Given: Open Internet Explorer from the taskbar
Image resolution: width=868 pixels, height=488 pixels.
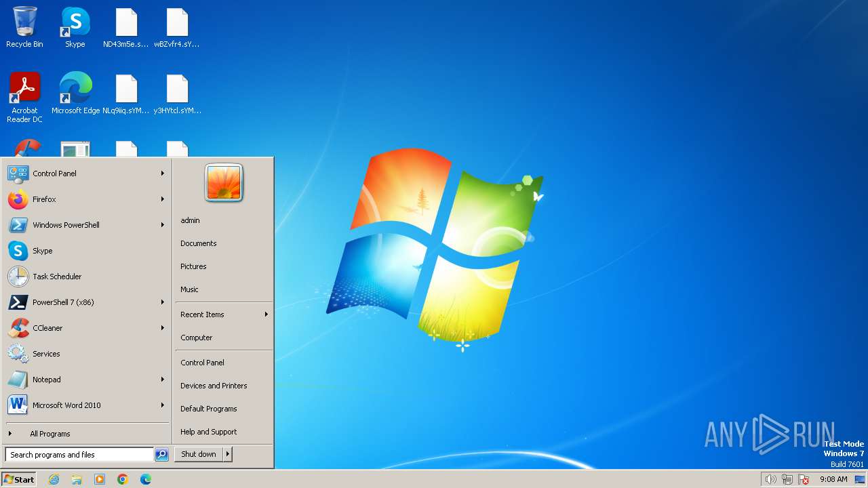Looking at the screenshot, I should click(54, 479).
